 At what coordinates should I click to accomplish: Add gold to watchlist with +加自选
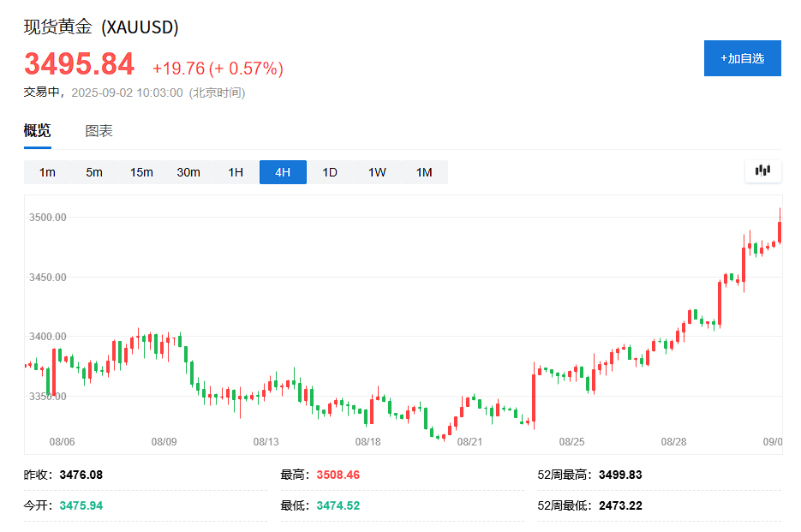coord(742,58)
